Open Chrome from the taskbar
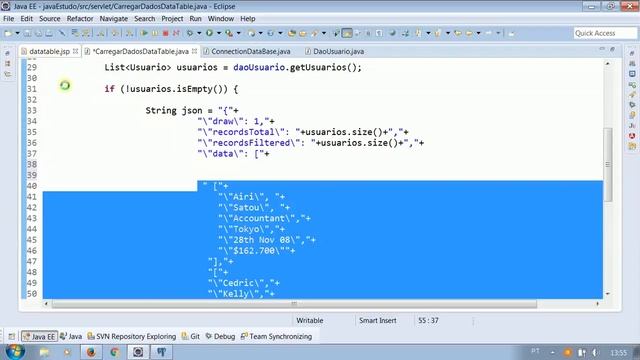Image resolution: width=640 pixels, height=360 pixels. pyautogui.click(x=114, y=352)
